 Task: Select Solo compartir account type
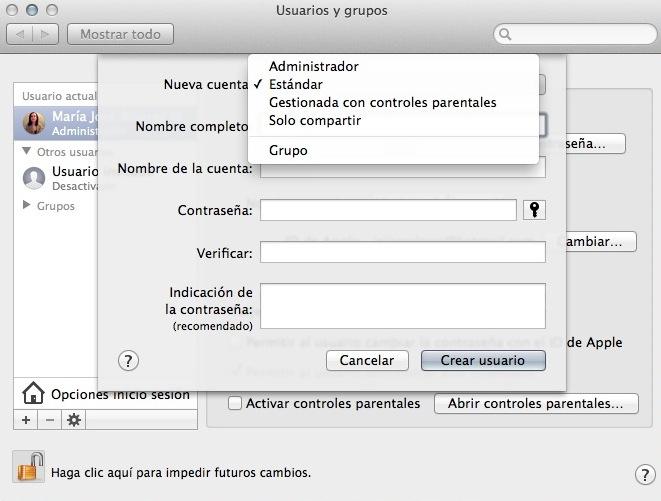(315, 120)
